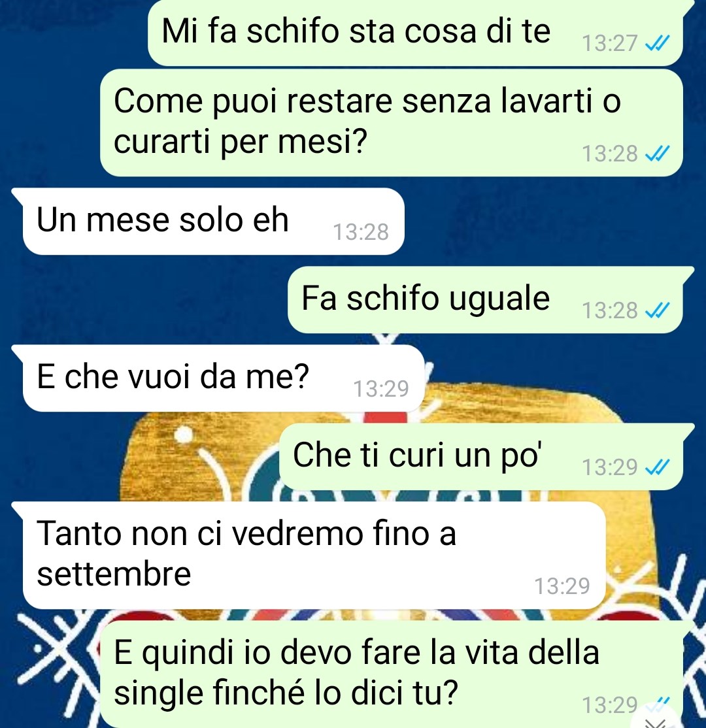The image size is (706, 728).
Task: Tap the 13:29 timestamp on 'E che vuoi da me?'
Action: pos(381,389)
